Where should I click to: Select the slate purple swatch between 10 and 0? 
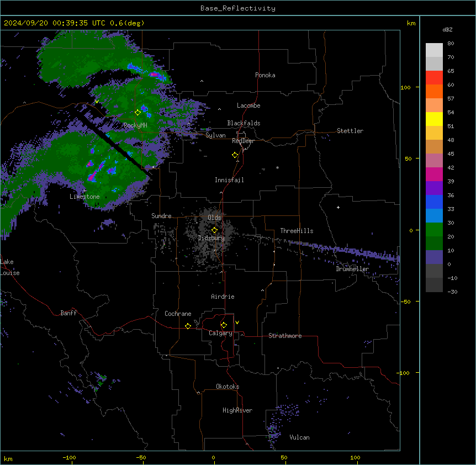tap(434, 257)
